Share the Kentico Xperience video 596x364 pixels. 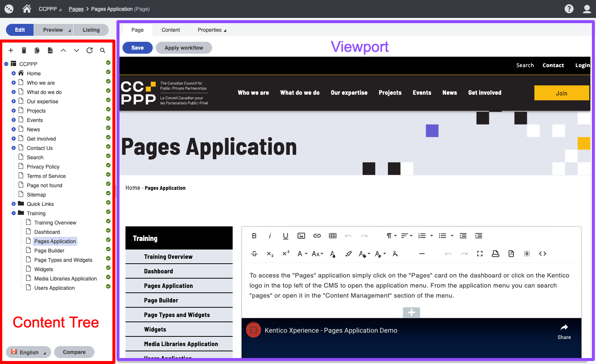coord(564,331)
